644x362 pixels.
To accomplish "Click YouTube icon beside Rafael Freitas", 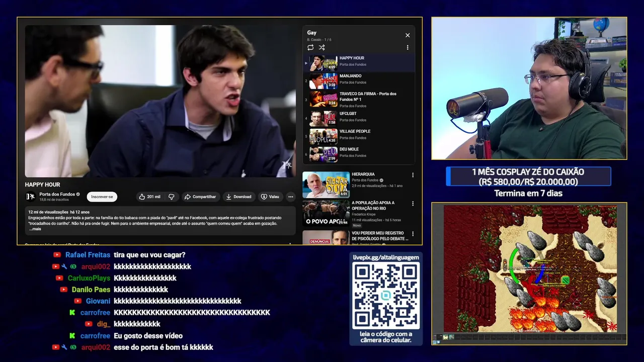I will tap(57, 255).
